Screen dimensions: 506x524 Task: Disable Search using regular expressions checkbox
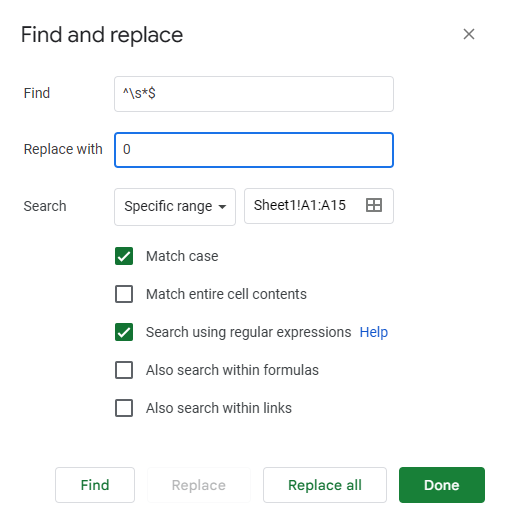[124, 332]
